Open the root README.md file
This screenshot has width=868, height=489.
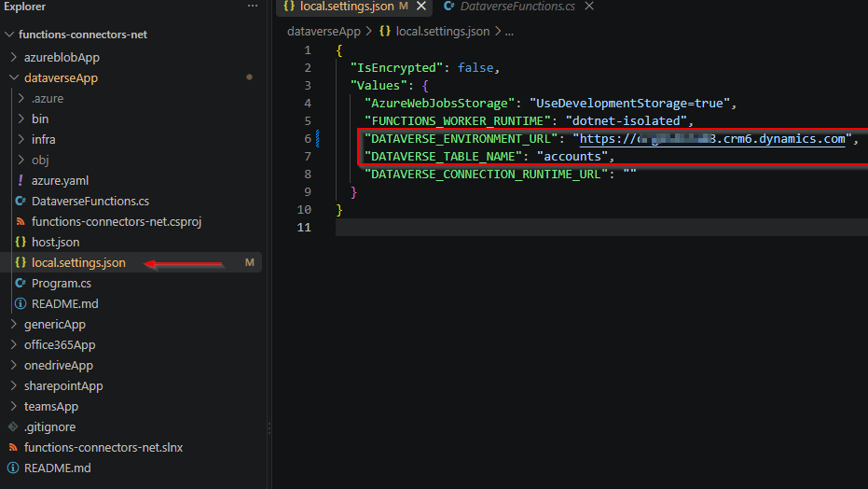click(58, 468)
